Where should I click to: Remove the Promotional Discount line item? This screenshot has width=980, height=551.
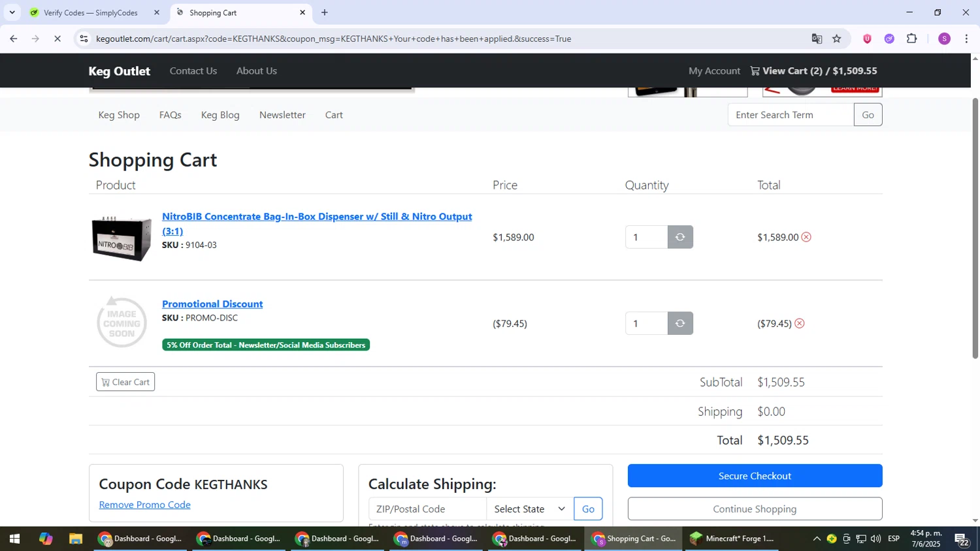tap(799, 323)
